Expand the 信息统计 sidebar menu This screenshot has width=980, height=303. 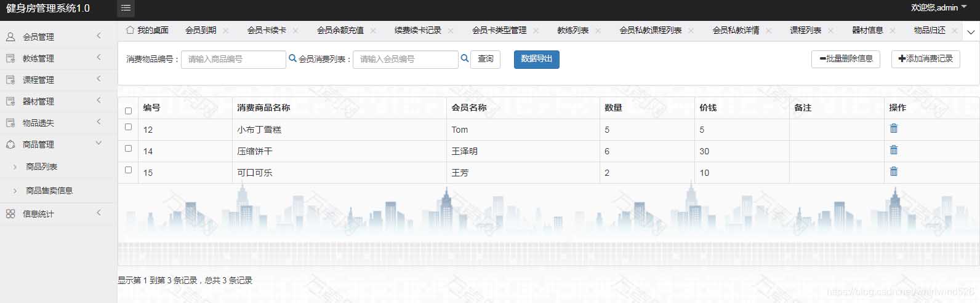98,213
